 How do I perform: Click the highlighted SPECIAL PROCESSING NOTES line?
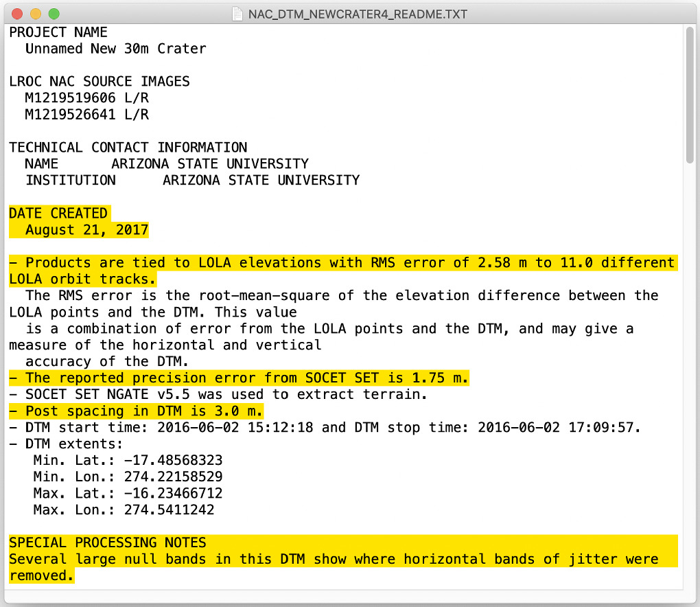coord(106,542)
